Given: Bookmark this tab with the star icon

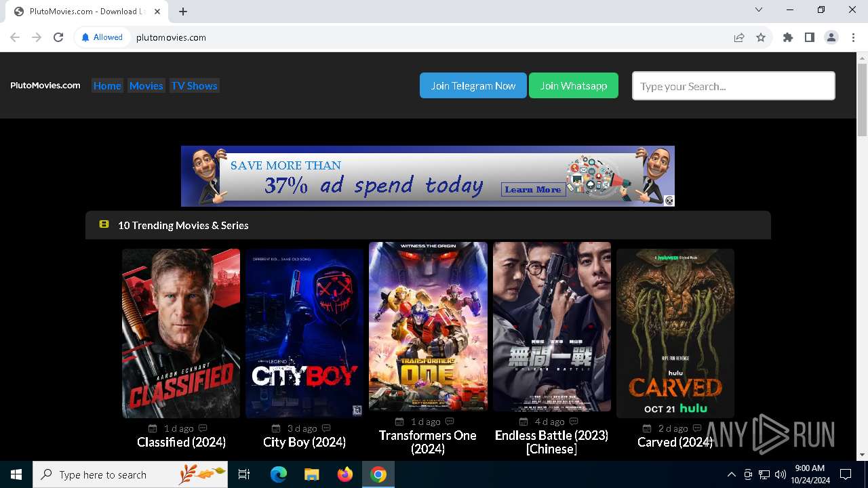Looking at the screenshot, I should [761, 37].
